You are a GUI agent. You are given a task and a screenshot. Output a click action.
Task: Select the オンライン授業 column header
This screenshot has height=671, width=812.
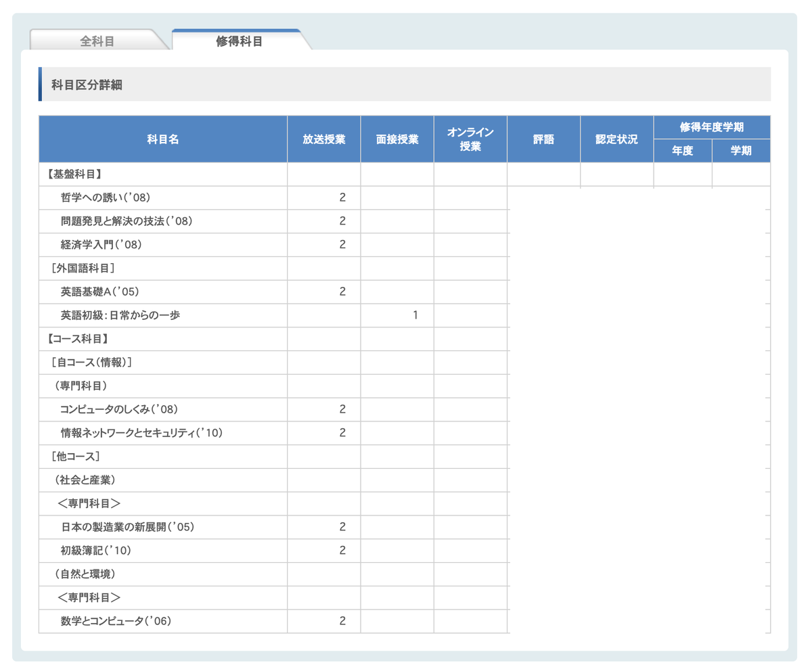pyautogui.click(x=469, y=138)
